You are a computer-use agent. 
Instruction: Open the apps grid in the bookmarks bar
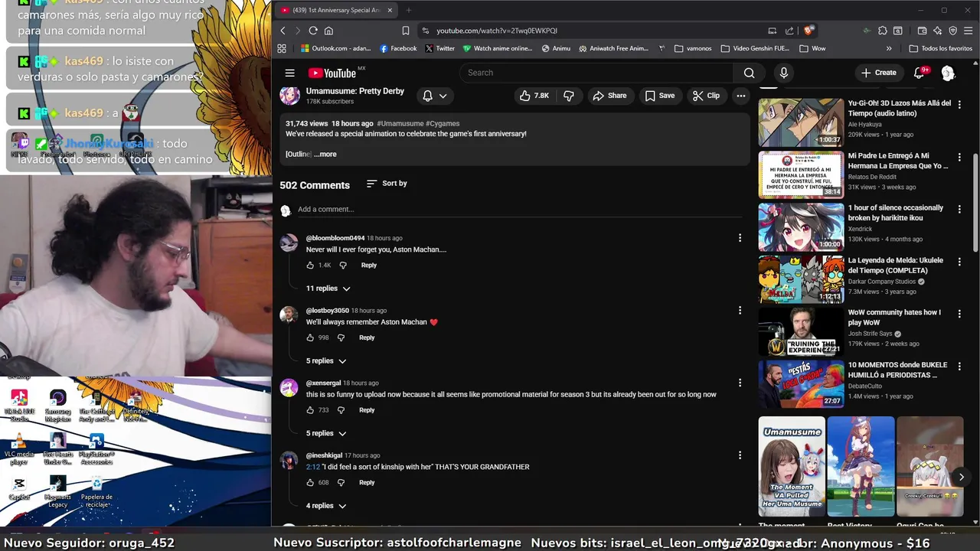[282, 48]
